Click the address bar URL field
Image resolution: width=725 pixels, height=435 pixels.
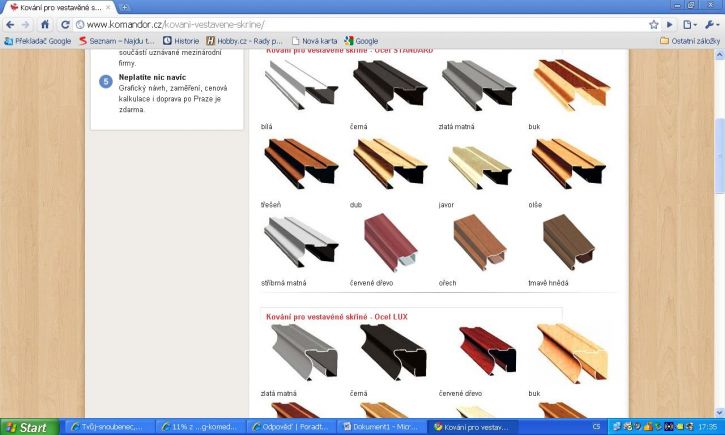pos(361,25)
